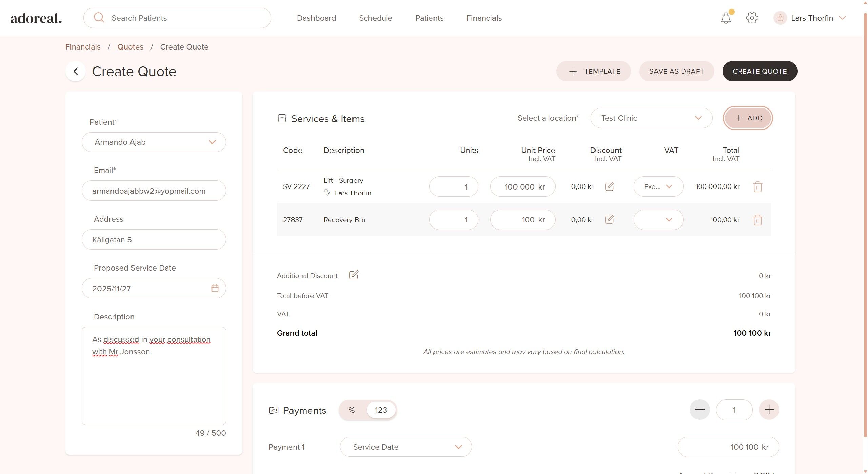This screenshot has height=474, width=868.
Task: Open the settings gear icon
Action: pyautogui.click(x=752, y=18)
